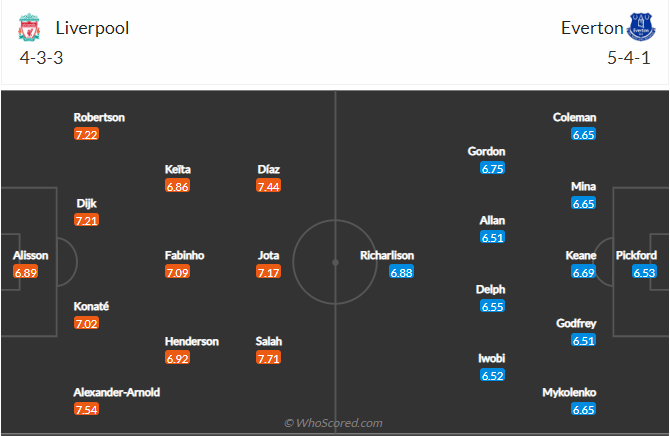670x436 pixels.
Task: Click player name Robertson
Action: 99,117
